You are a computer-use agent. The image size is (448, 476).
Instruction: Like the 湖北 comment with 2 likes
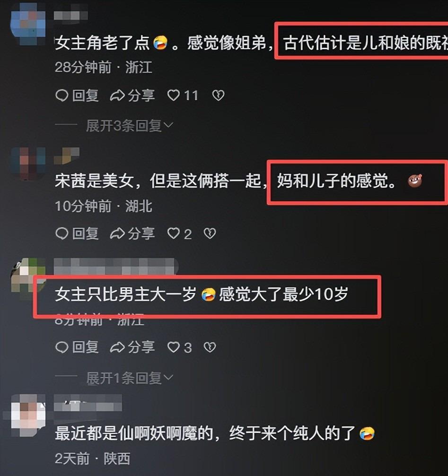179,234
